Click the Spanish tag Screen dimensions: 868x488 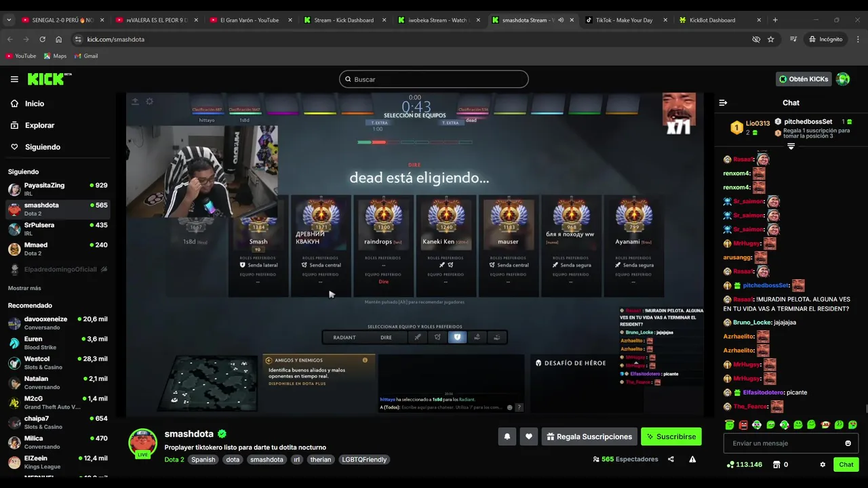[203, 460]
